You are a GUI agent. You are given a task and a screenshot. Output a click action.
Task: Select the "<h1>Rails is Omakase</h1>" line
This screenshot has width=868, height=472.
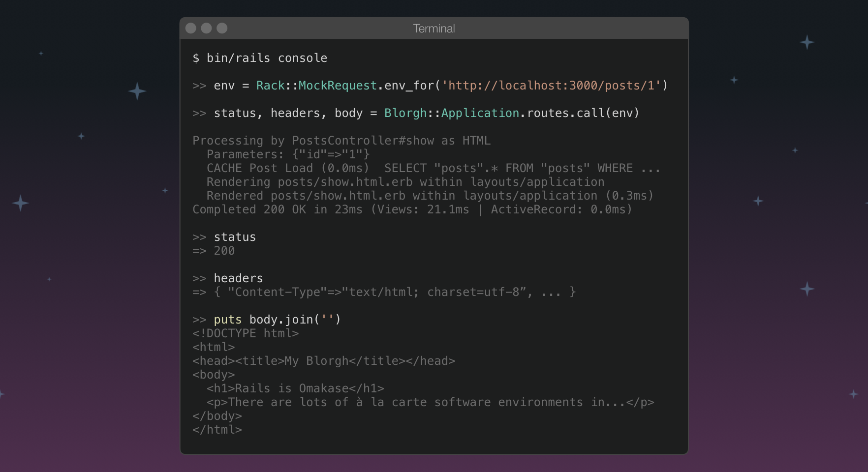coord(295,388)
